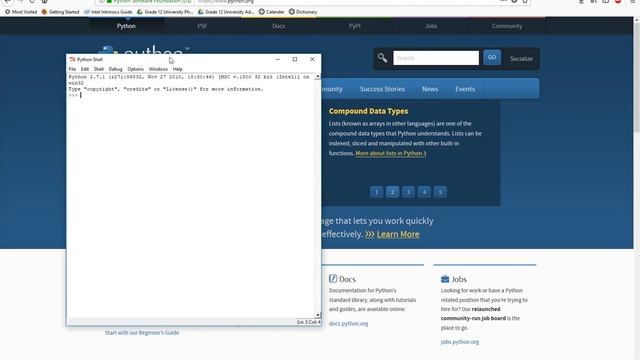
Task: Open the Grade 12 University Ad... bookmark
Action: [226, 12]
